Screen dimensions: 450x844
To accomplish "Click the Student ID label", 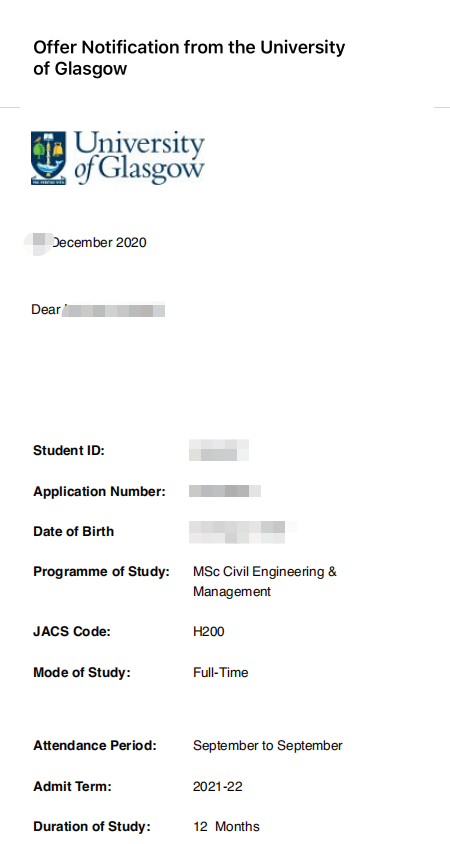I will 69,451.
